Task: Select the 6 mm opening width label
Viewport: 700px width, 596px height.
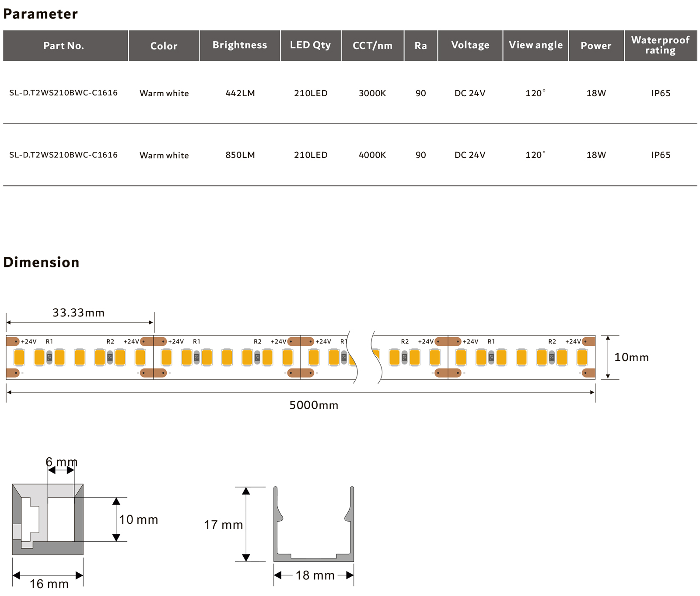Action: pos(61,462)
